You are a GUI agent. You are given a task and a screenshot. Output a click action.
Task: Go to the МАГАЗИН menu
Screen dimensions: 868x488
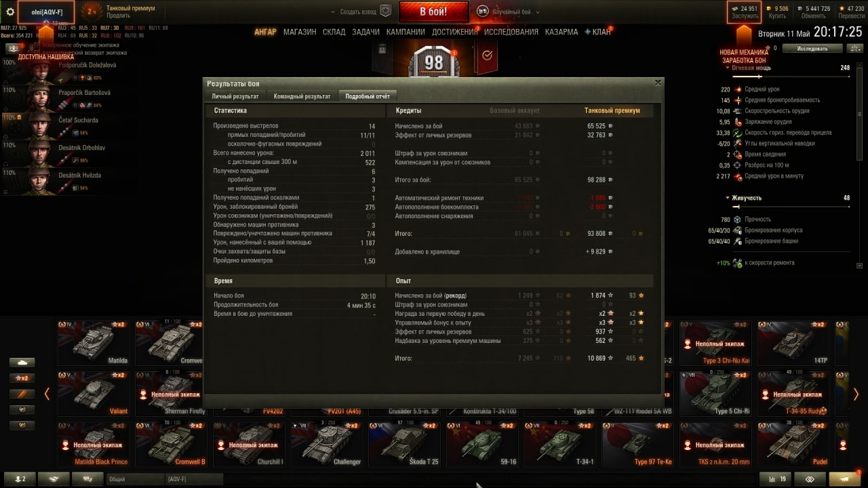(300, 32)
